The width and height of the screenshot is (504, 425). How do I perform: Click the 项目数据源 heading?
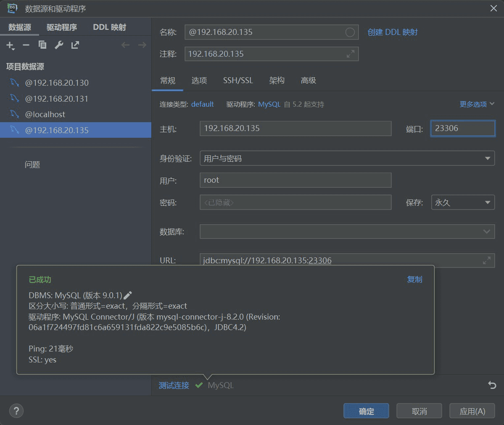[x=25, y=66]
